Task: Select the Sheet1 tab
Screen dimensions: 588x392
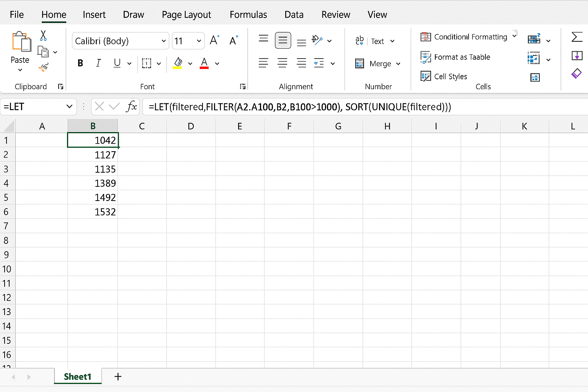Action: click(78, 377)
